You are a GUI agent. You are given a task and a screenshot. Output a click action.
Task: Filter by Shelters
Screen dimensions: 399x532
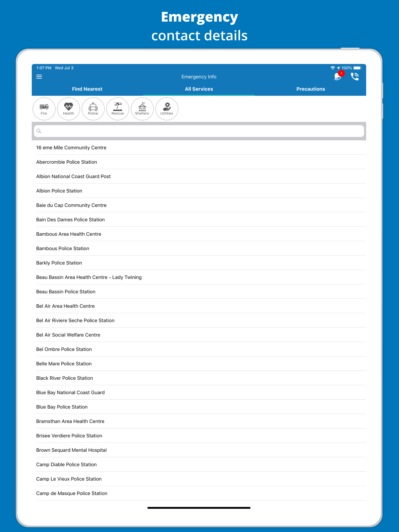coord(142,109)
